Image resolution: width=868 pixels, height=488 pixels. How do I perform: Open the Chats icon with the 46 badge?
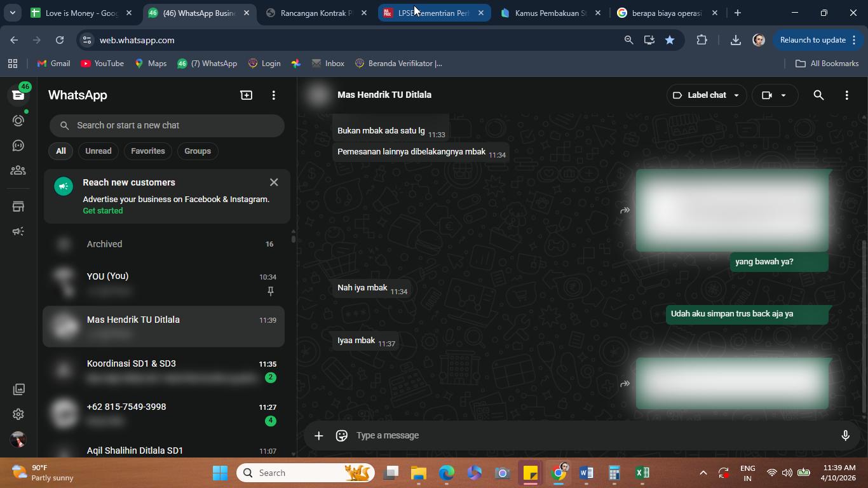pyautogui.click(x=18, y=95)
